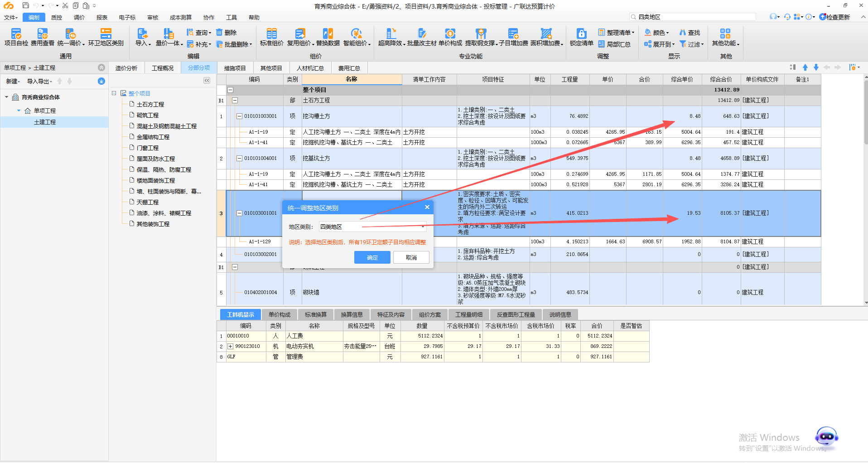Collapse the 育秀商业综合体 project tree node
Image resolution: width=868 pixels, height=463 pixels.
click(6, 97)
